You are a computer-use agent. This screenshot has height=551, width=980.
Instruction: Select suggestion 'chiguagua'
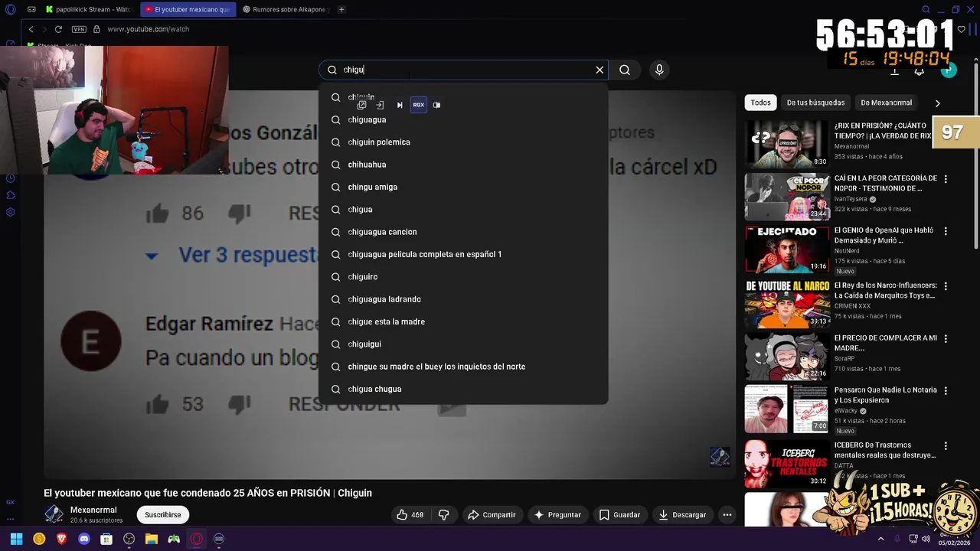(x=463, y=119)
